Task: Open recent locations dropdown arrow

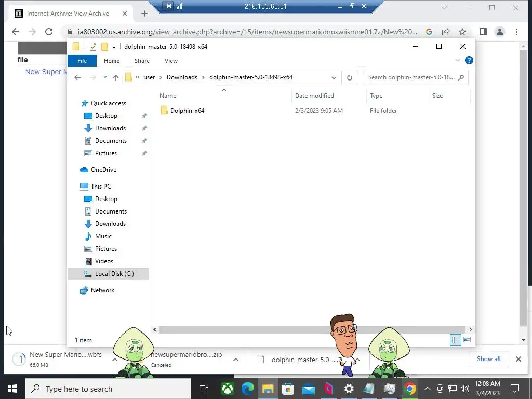Action: 105,77
